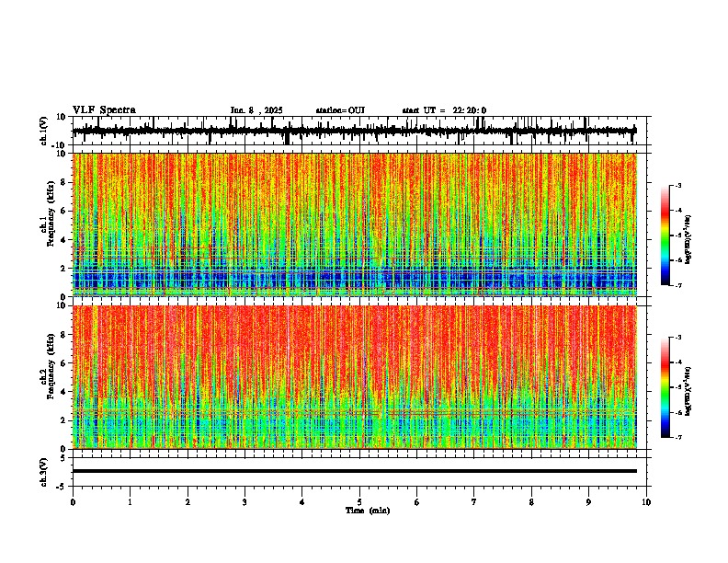
Task: Click the ch.1 voltage waveform trace panel
Action: pos(361,131)
